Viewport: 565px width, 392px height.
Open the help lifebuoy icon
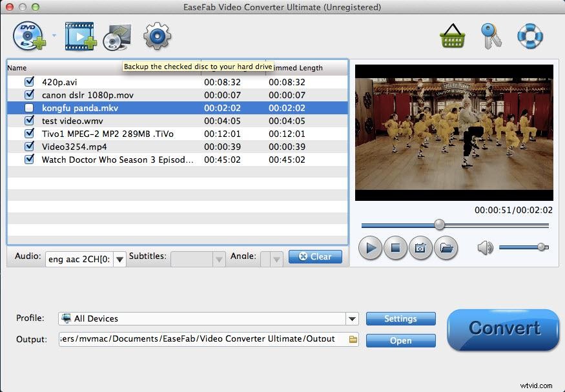point(529,36)
